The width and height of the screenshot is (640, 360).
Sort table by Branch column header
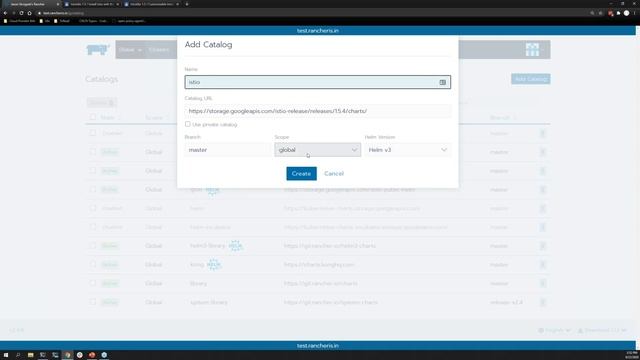[500, 118]
